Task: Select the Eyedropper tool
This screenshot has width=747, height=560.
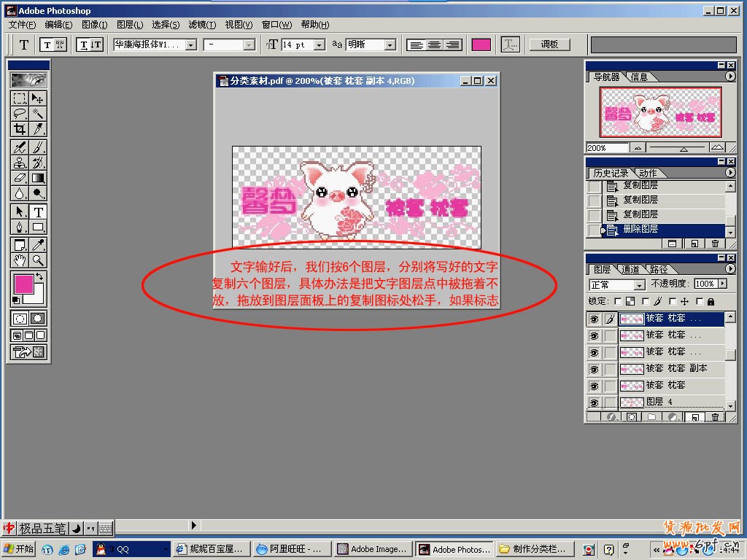Action: pos(38,245)
